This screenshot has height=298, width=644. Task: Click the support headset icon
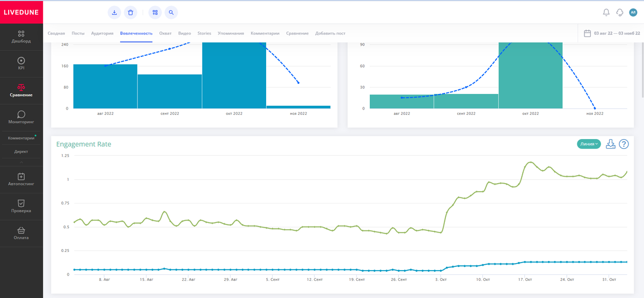[x=620, y=12]
